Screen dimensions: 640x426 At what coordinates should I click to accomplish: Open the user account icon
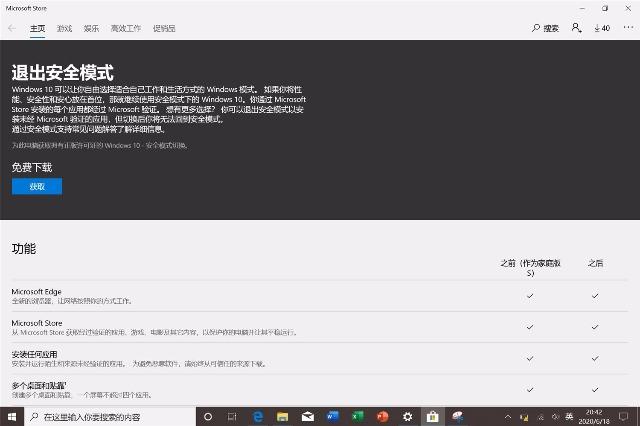click(x=576, y=28)
